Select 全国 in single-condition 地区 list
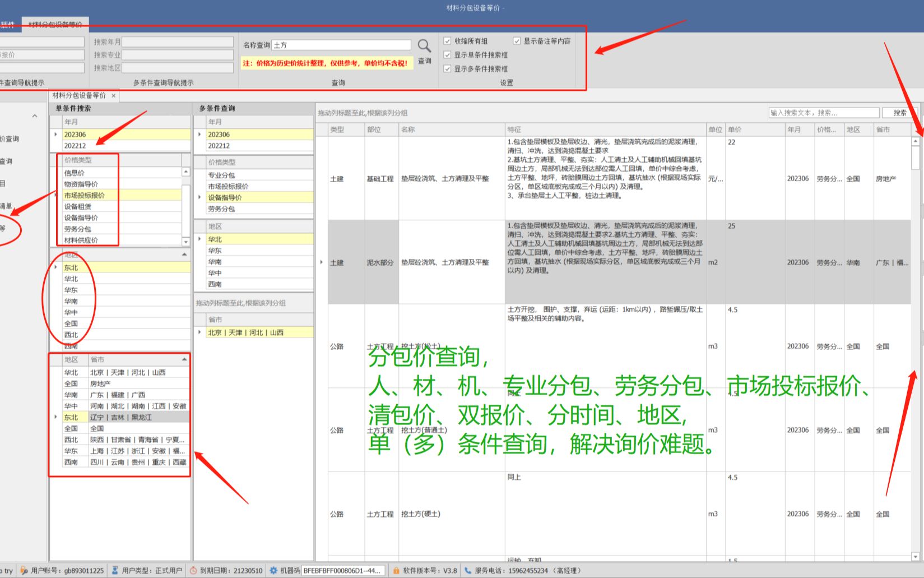 (127, 324)
